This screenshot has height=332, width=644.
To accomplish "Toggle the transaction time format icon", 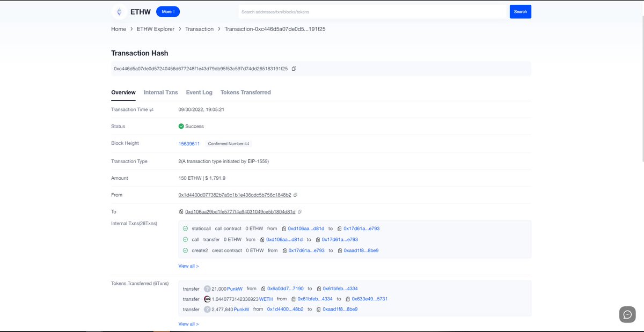I will coord(151,109).
